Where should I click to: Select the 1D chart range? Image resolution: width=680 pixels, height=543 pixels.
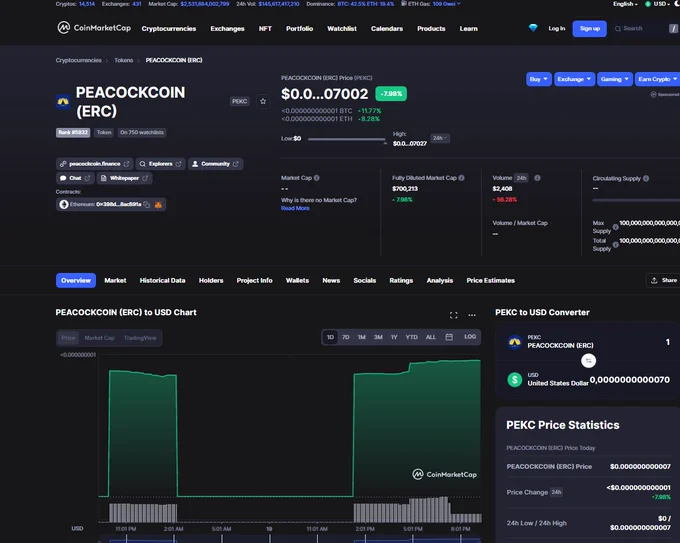coord(330,337)
